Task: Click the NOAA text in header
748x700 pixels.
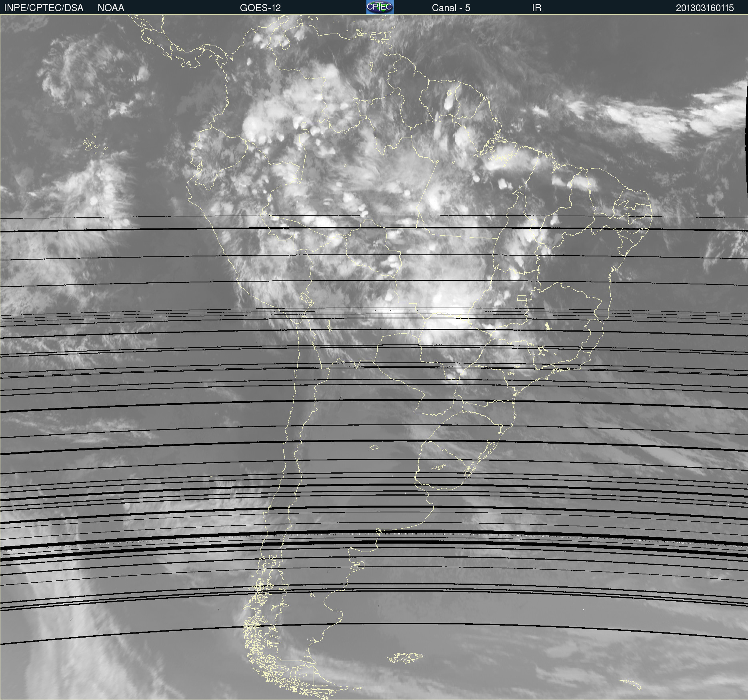Action: [x=111, y=8]
